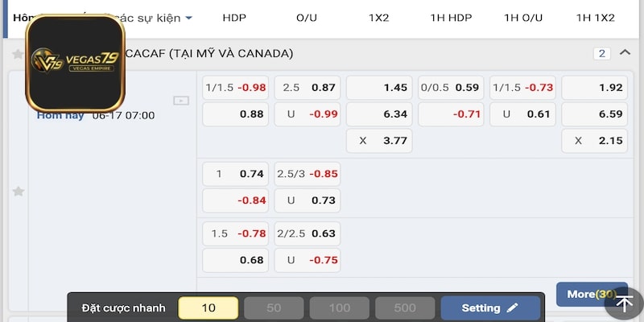Open the live stream play icon

(x=181, y=101)
